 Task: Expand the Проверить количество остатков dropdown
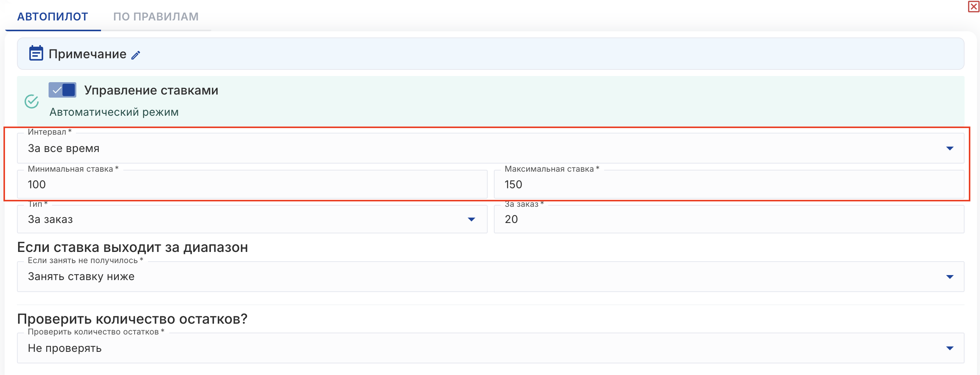[x=490, y=348]
